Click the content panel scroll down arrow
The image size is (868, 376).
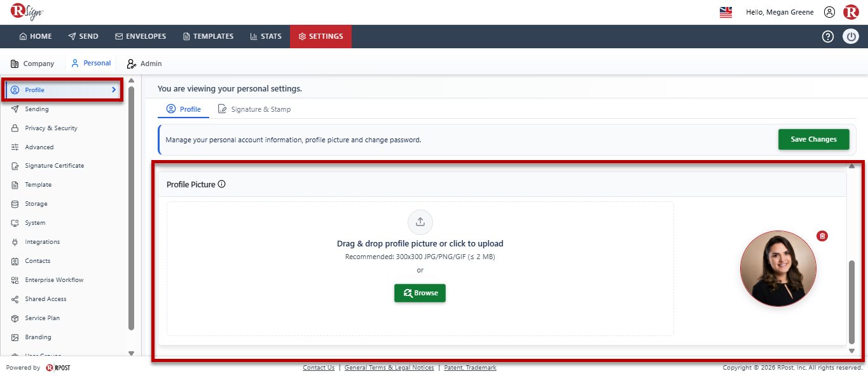[851, 351]
